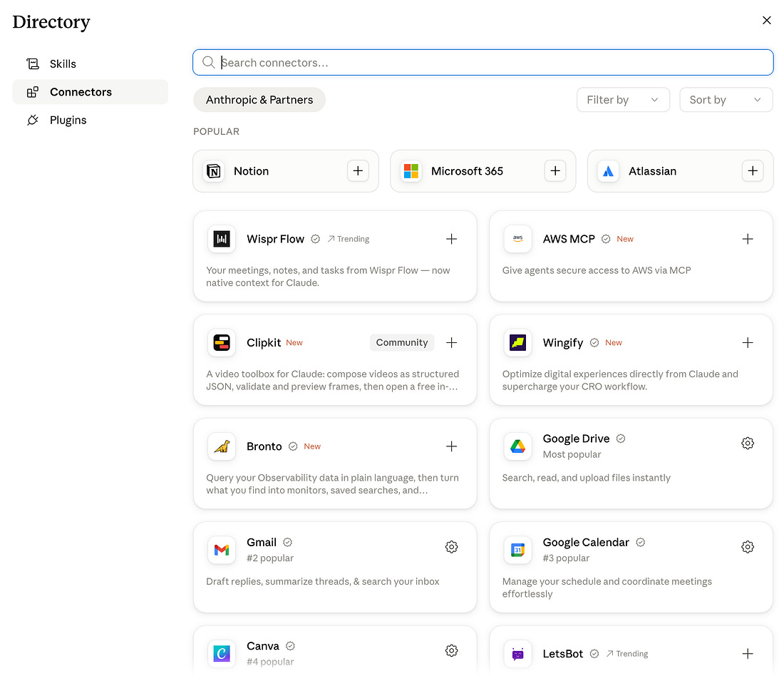
Task: Add AWS MCP using its plus icon
Action: 748,239
